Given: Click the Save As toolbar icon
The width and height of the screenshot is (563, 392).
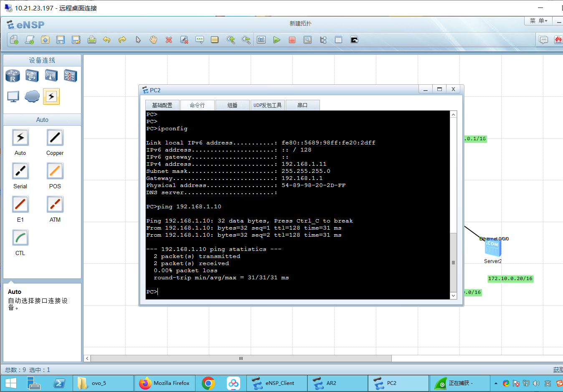Looking at the screenshot, I should [76, 40].
